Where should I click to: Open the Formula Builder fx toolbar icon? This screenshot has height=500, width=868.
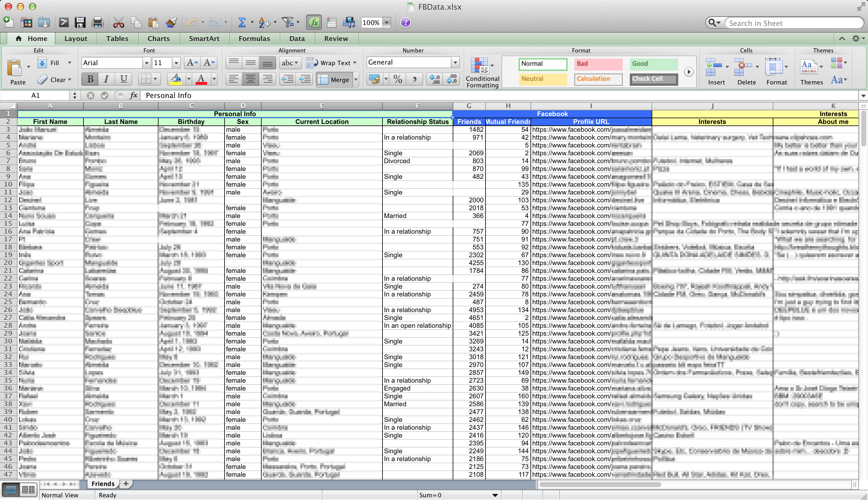pos(314,23)
